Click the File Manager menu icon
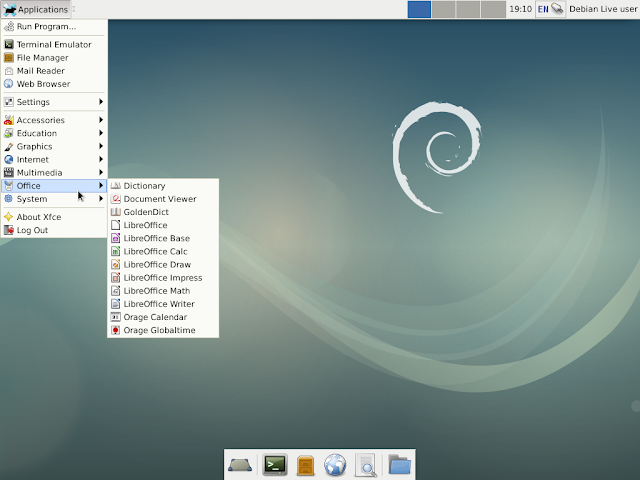 [9, 58]
